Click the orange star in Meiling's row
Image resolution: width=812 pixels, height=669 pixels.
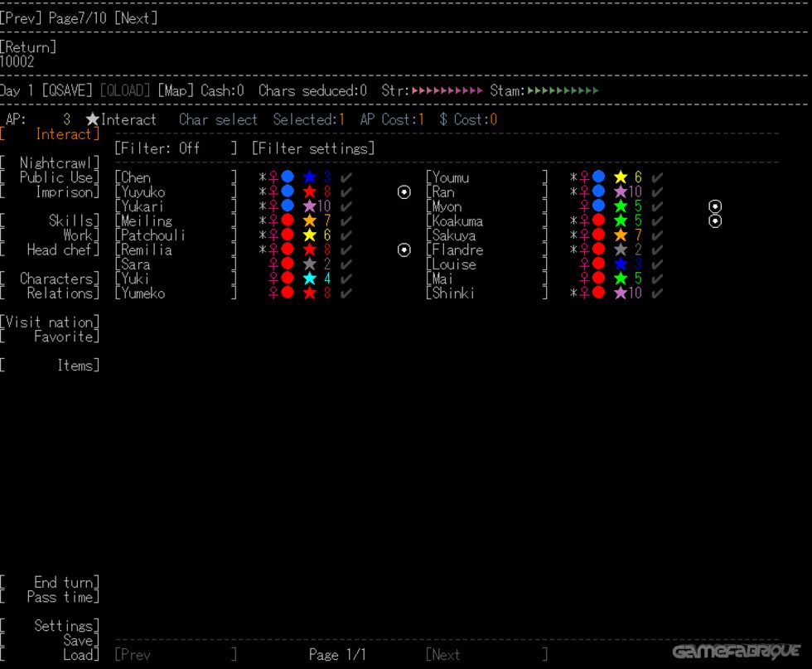310,221
